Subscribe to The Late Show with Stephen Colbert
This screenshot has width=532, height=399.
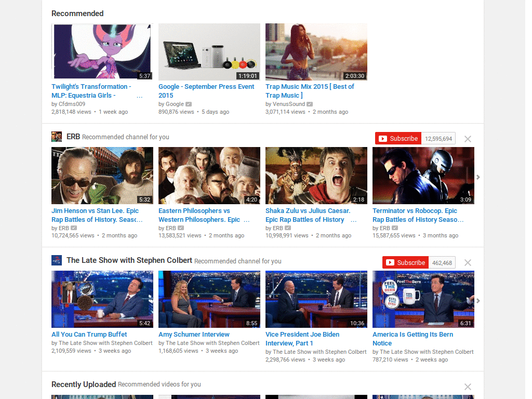405,262
